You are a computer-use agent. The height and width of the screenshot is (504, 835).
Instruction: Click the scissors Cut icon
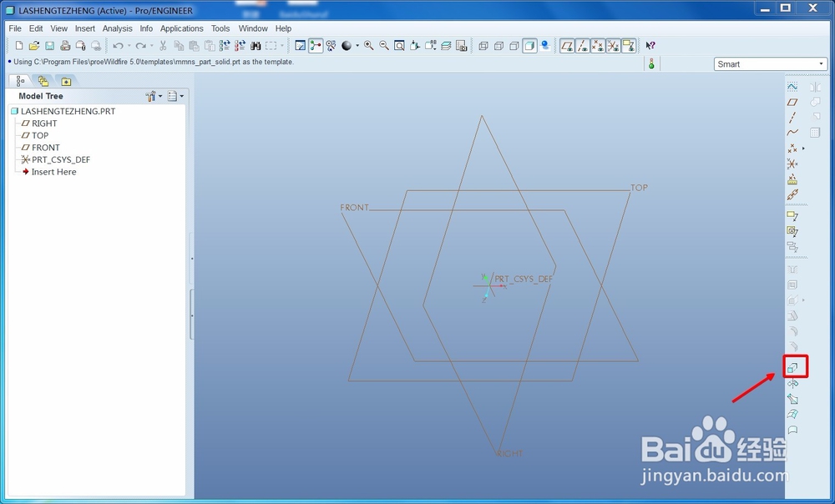tap(163, 46)
